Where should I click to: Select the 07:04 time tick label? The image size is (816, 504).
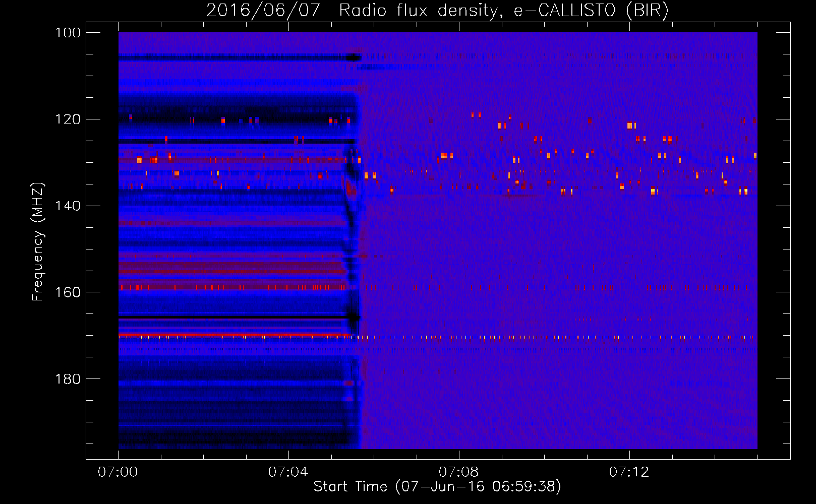[x=288, y=472]
